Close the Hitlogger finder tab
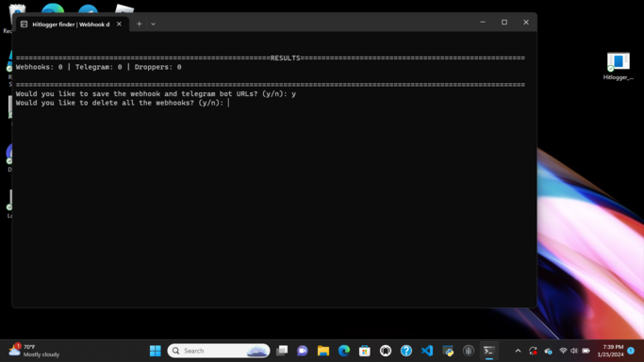The width and height of the screenshot is (644, 362). [x=119, y=25]
